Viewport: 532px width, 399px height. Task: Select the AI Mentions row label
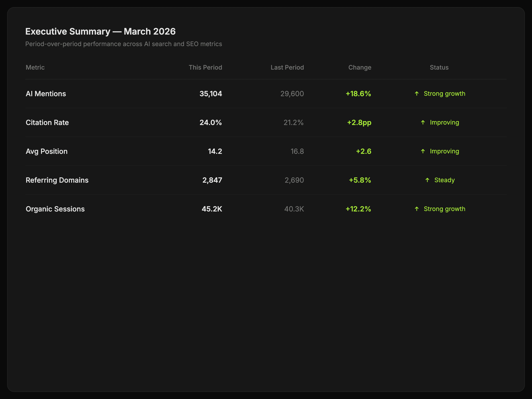(x=46, y=94)
